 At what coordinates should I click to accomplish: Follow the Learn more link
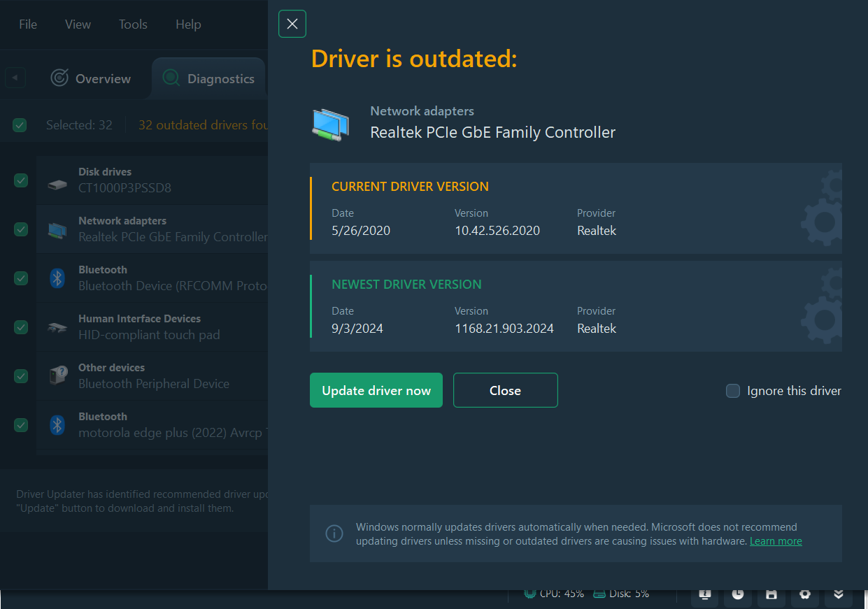pyautogui.click(x=776, y=541)
